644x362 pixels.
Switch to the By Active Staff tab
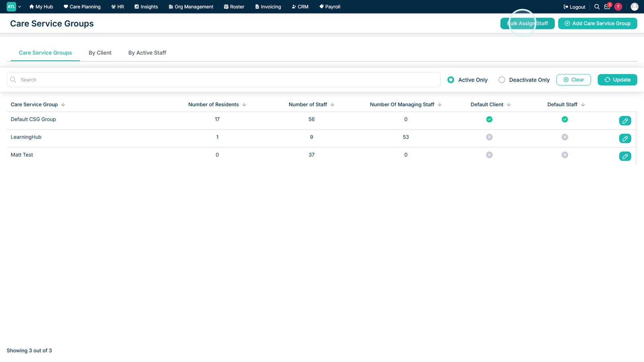(x=147, y=53)
